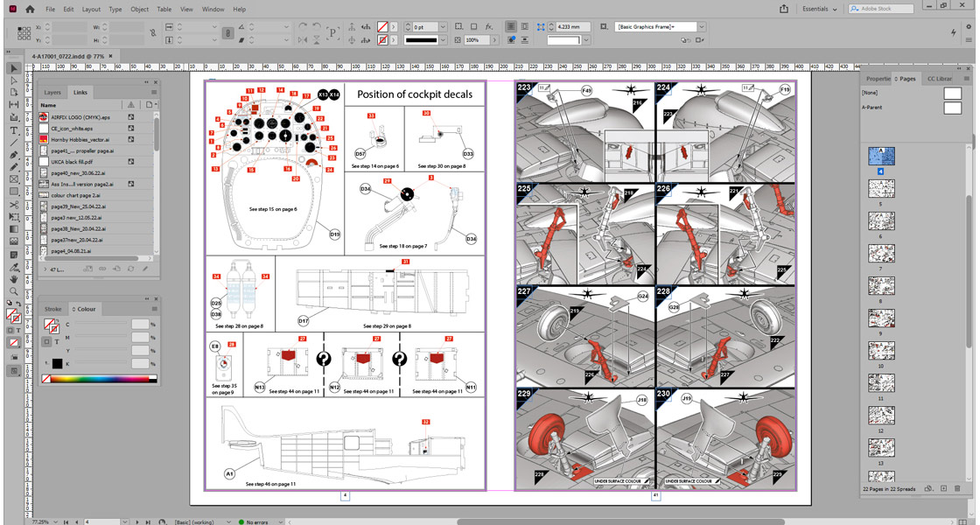The height and width of the screenshot is (525, 980).
Task: Select the Zoom magnifier tool
Action: point(13,291)
